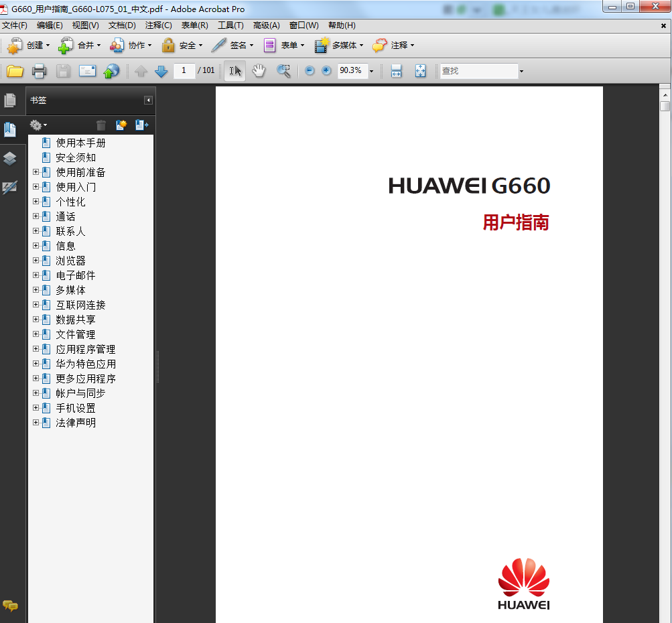This screenshot has width=672, height=623.
Task: Go to next page with down arrow
Action: point(161,71)
